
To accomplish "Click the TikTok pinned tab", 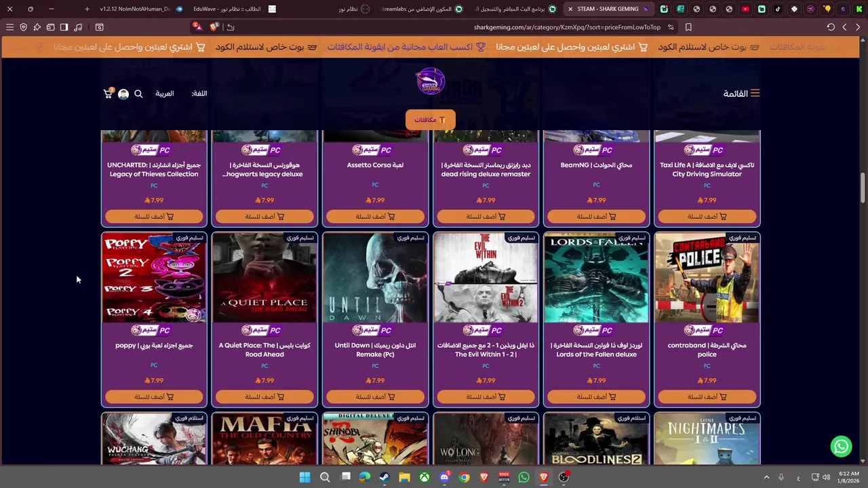I will coord(778,9).
